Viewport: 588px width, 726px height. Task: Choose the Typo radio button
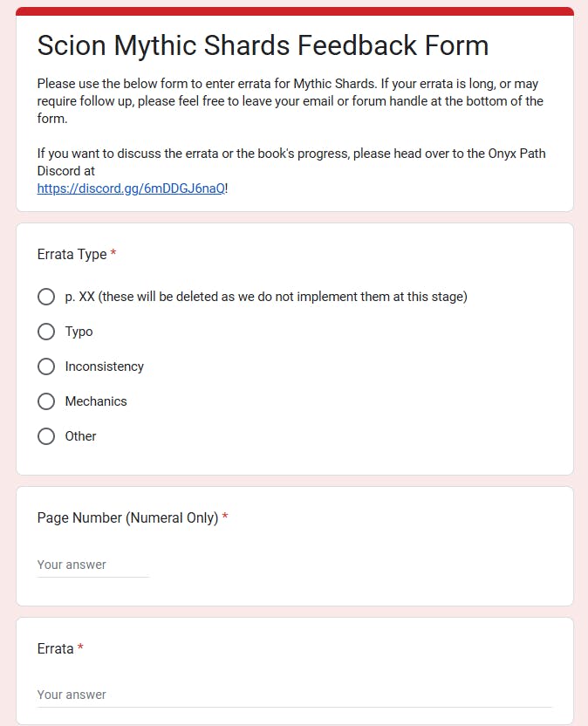point(46,332)
